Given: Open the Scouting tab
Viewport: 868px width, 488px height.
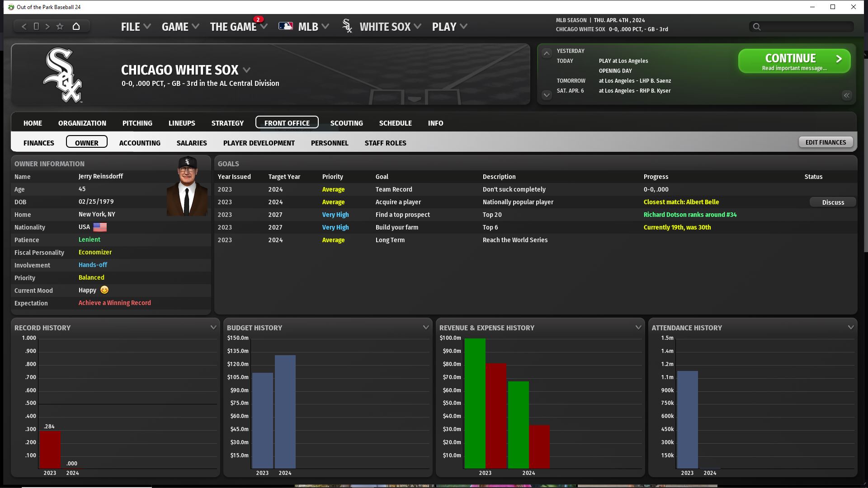Looking at the screenshot, I should (346, 123).
